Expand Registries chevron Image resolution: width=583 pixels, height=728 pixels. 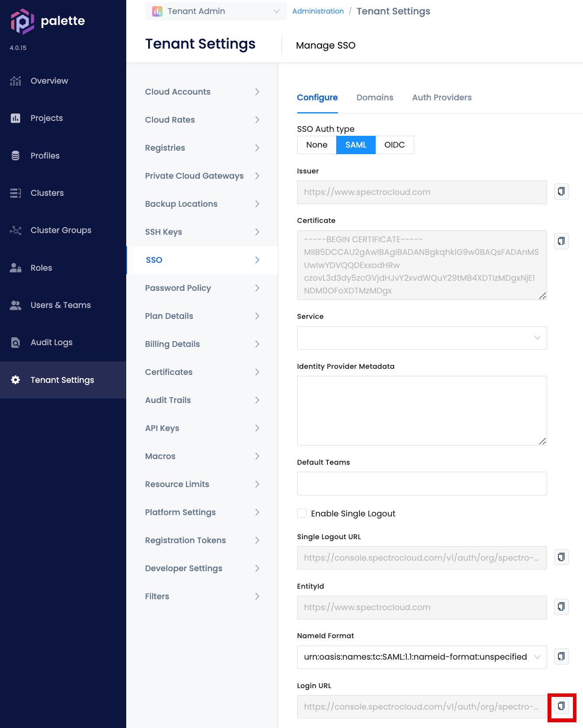coord(257,148)
